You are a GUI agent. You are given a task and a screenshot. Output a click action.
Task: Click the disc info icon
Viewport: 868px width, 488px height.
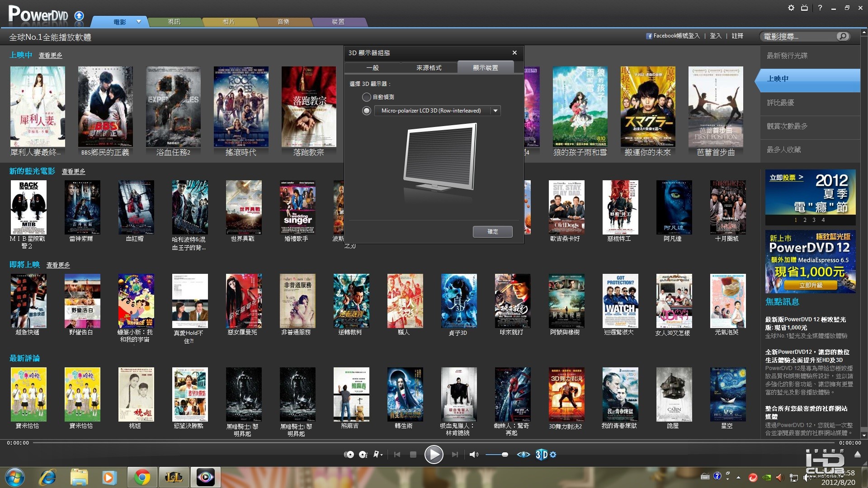point(363,455)
